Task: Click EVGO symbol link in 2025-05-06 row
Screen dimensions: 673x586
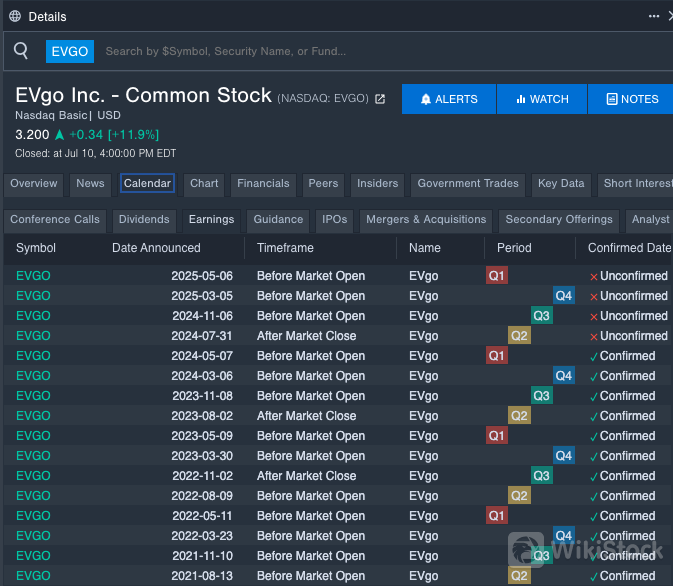Action: pos(33,276)
